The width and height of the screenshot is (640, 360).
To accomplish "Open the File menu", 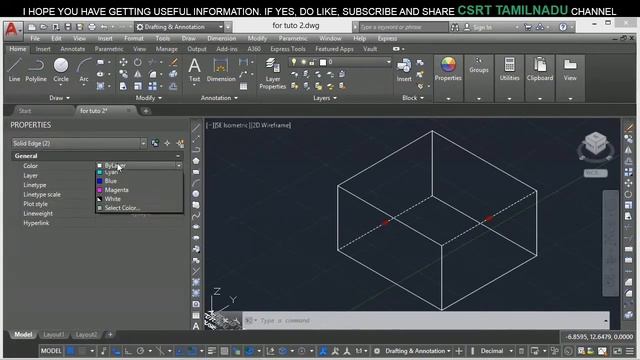I will [x=35, y=38].
